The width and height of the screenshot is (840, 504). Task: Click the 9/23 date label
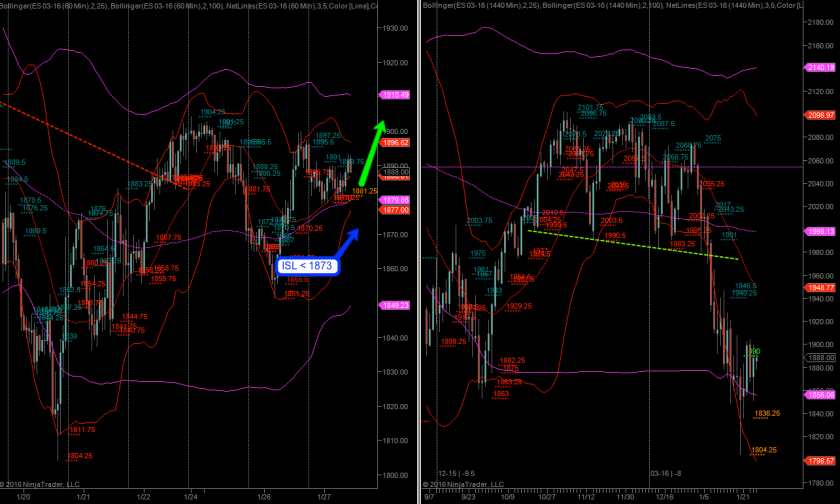(468, 497)
